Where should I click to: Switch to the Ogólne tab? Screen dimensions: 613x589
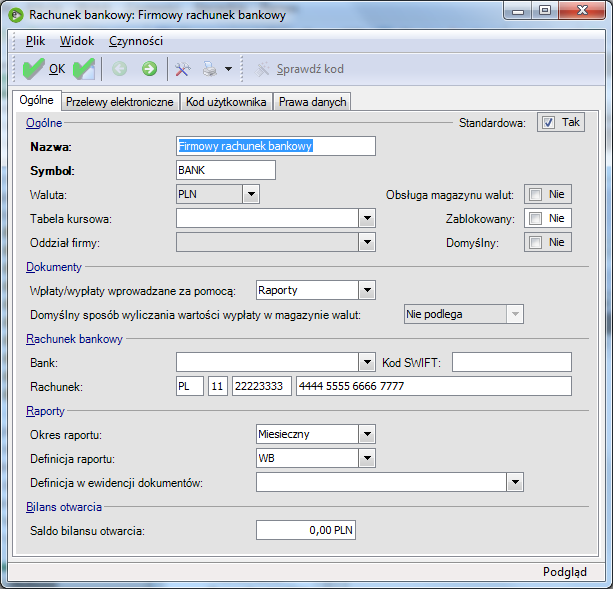click(37, 100)
